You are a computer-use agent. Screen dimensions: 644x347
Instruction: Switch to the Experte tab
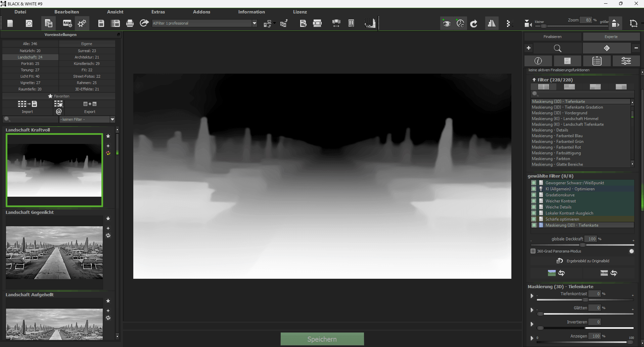(x=611, y=37)
